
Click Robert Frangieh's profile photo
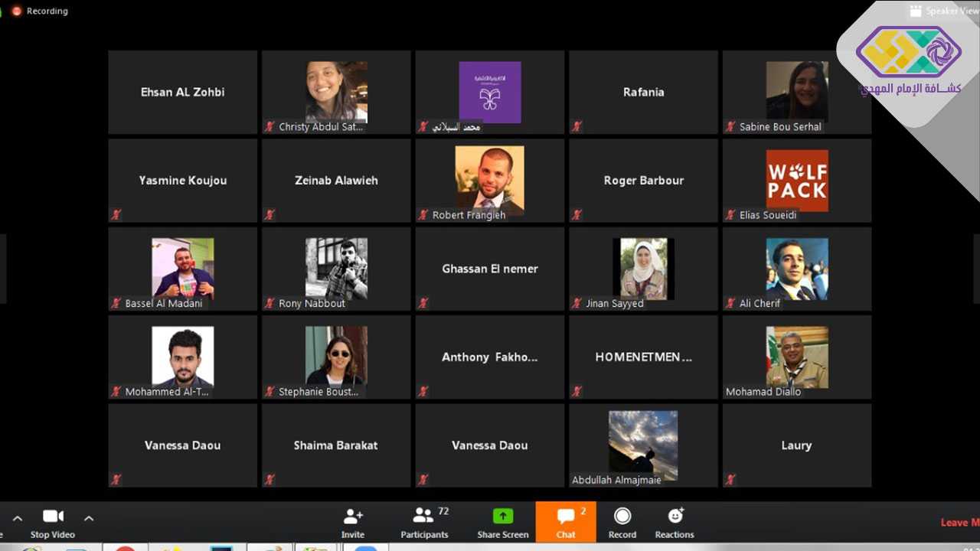(490, 181)
